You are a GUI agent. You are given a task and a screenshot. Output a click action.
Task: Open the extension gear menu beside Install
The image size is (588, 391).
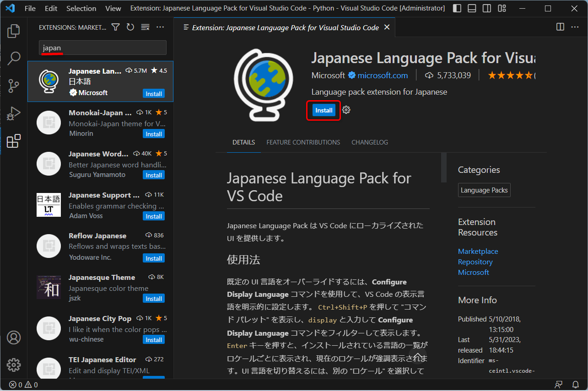[346, 110]
